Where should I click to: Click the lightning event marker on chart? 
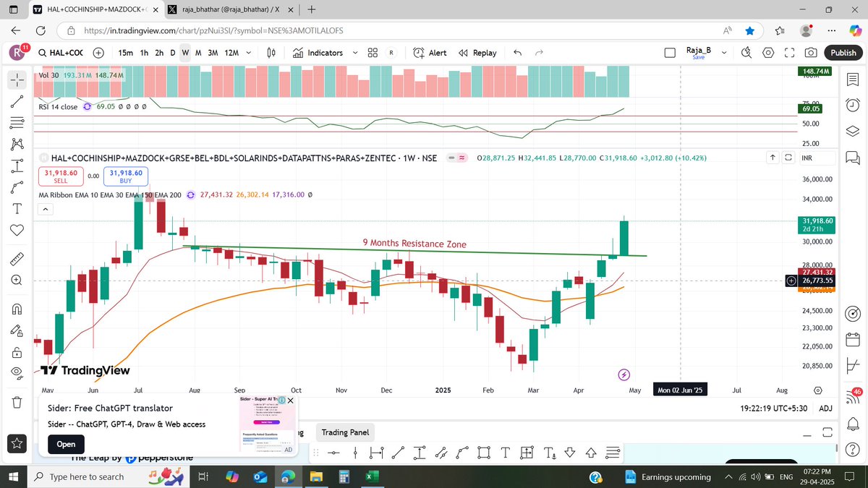(624, 374)
